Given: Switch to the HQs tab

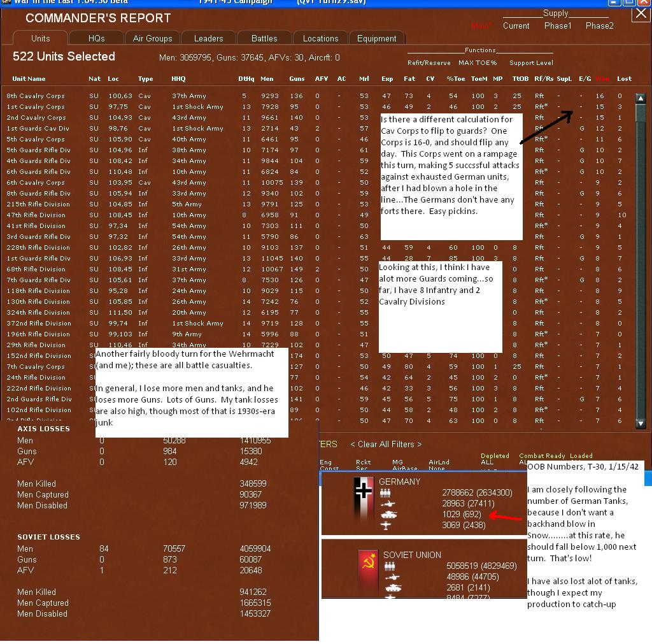Looking at the screenshot, I should [97, 38].
